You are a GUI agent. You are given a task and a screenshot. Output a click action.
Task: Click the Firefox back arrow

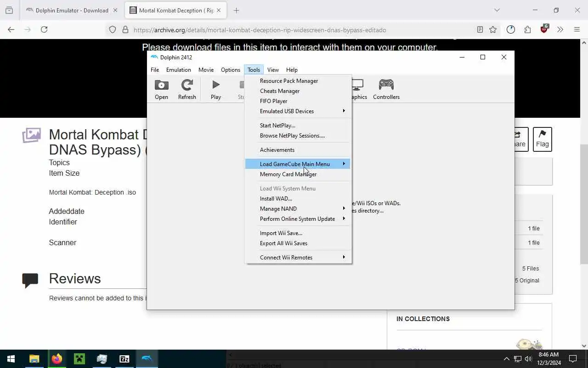[11, 29]
